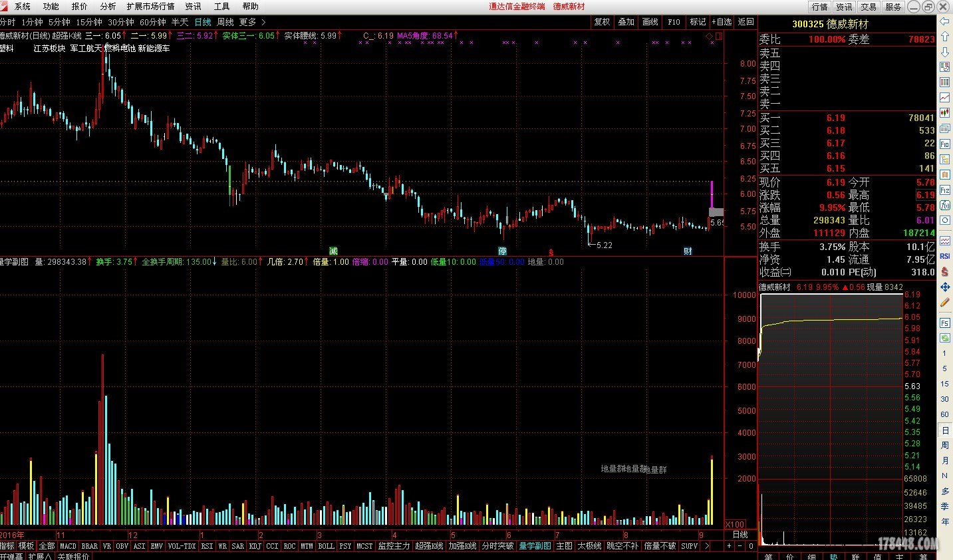Select the pencil drawing tool icon
This screenshot has height=560, width=953.
pos(945,302)
